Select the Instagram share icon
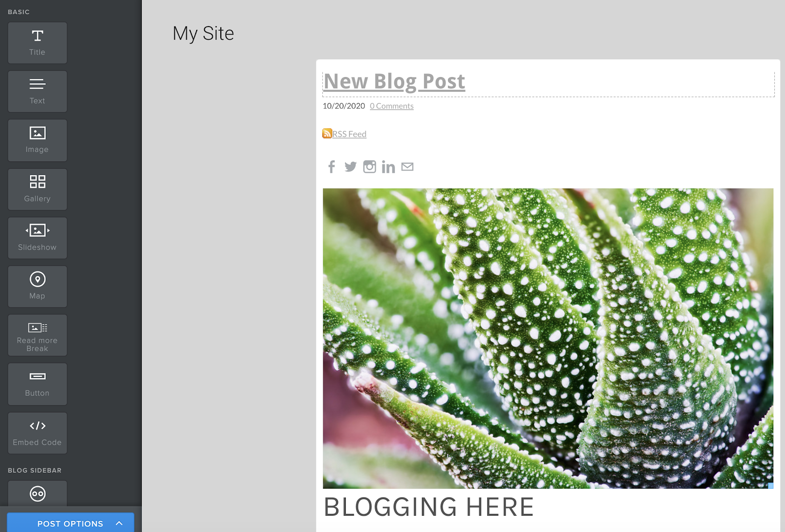Image resolution: width=785 pixels, height=532 pixels. (x=369, y=167)
